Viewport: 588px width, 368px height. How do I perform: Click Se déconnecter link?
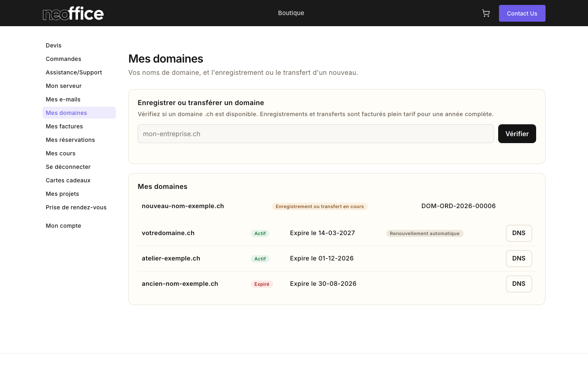[x=79, y=167]
